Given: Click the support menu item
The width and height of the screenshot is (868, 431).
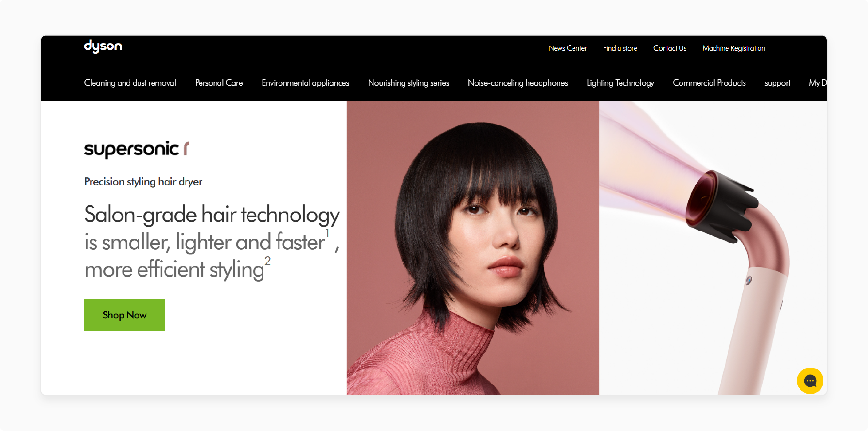Looking at the screenshot, I should tap(777, 83).
